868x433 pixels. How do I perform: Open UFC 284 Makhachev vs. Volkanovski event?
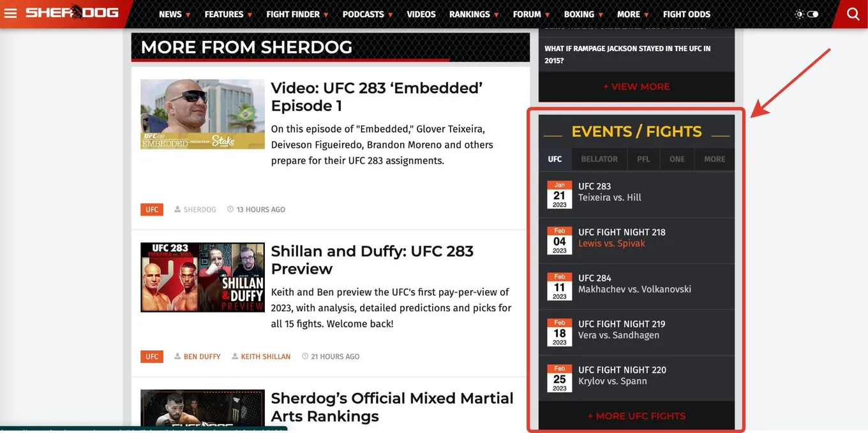click(636, 286)
